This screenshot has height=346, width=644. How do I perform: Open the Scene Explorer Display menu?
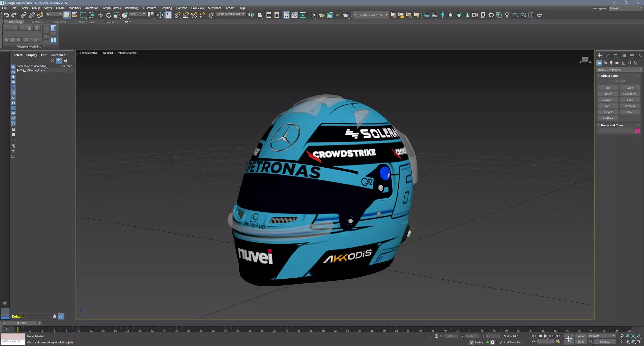coord(32,55)
